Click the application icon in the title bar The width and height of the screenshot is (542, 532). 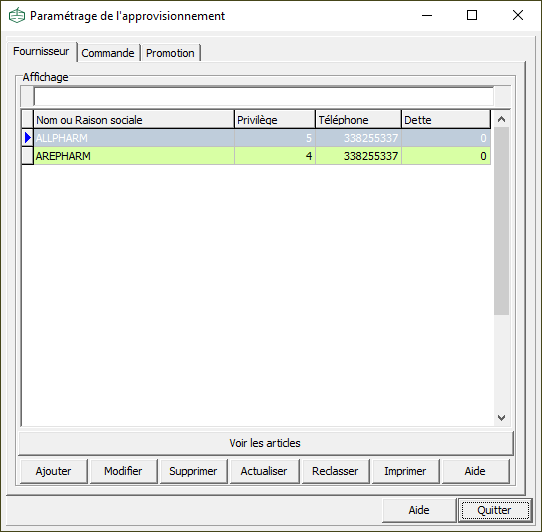tap(17, 16)
